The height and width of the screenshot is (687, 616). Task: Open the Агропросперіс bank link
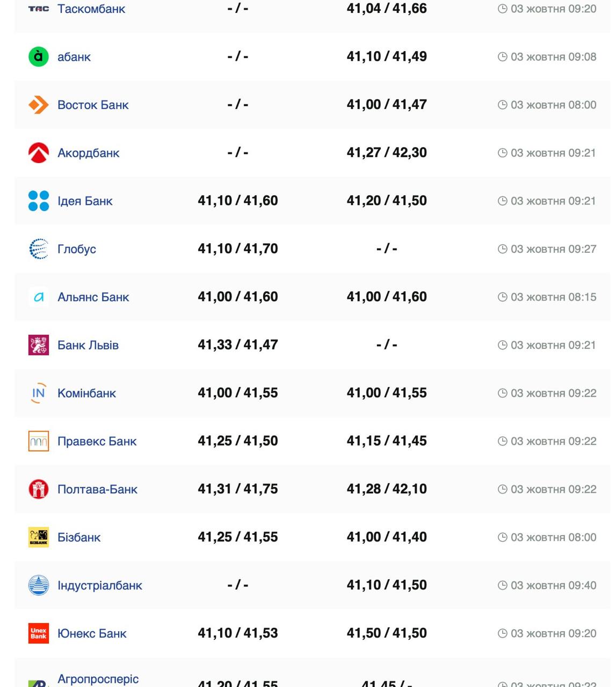pyautogui.click(x=98, y=679)
